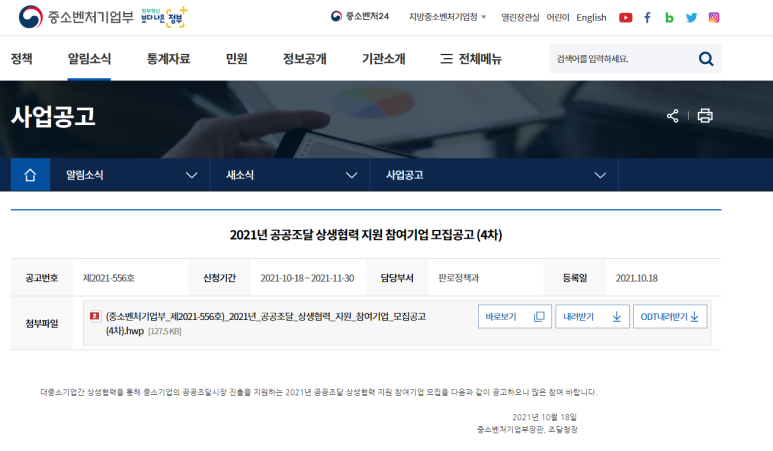This screenshot has height=451, width=773.
Task: Open 어린이 site link
Action: 558,18
